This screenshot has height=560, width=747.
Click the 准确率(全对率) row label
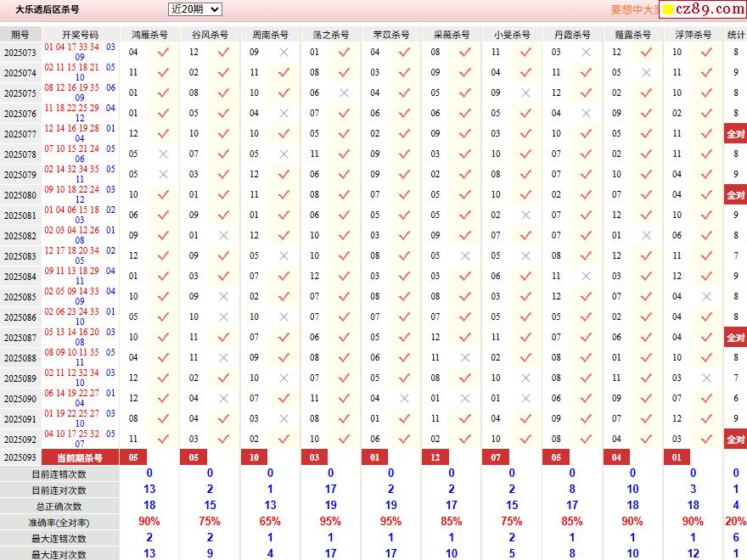[x=59, y=523]
